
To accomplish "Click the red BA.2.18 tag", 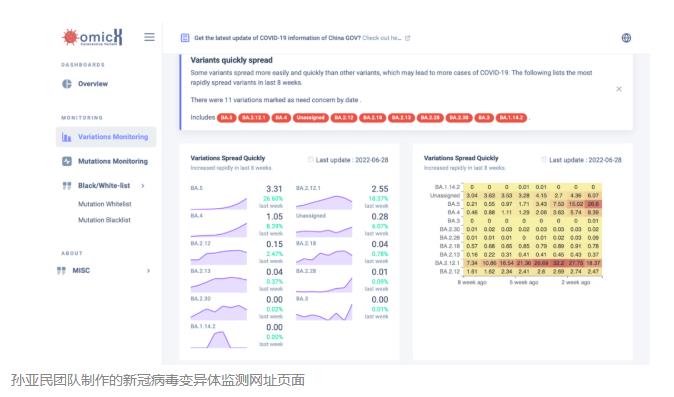I will click(x=373, y=118).
